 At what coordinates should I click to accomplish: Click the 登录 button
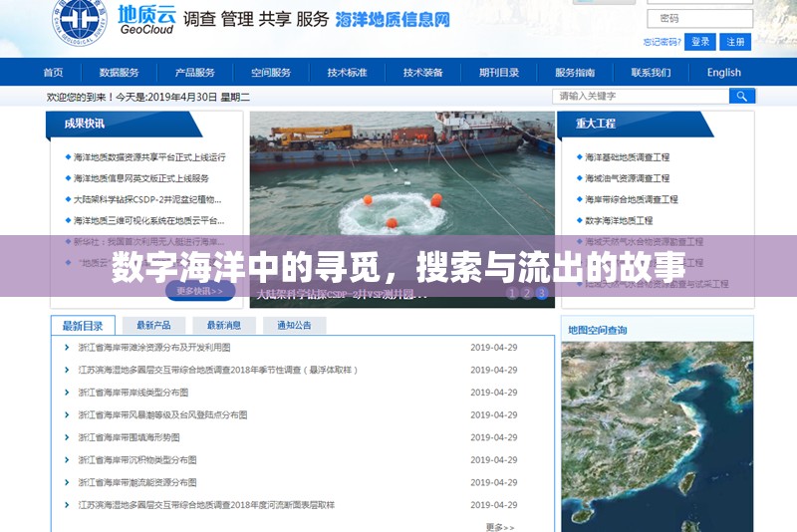point(700,42)
